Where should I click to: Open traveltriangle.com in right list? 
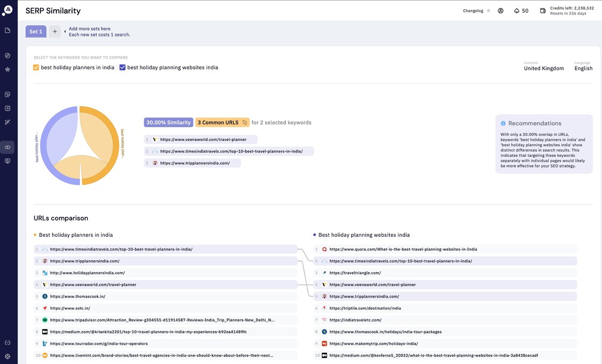click(445, 273)
